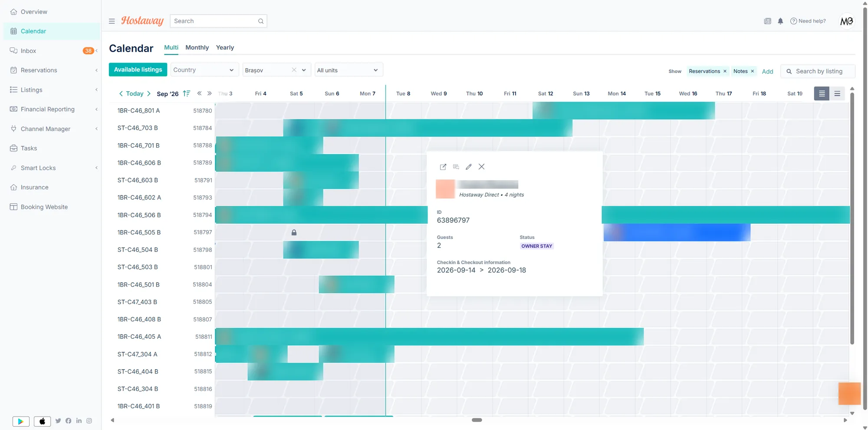
Task: Remove the Reservations filter chip
Action: coord(725,71)
